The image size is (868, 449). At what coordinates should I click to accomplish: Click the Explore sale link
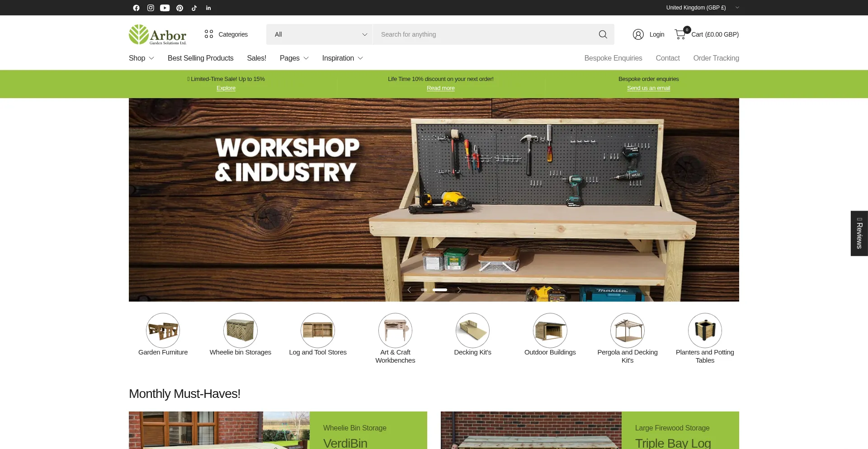coord(226,88)
